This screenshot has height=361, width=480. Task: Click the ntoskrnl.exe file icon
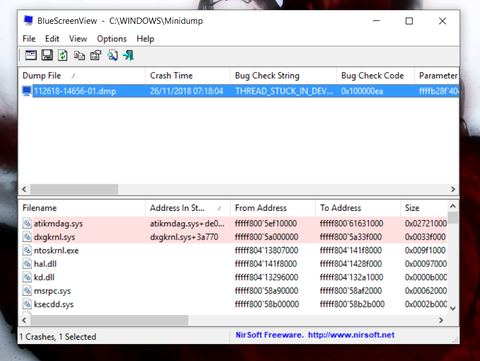click(27, 250)
